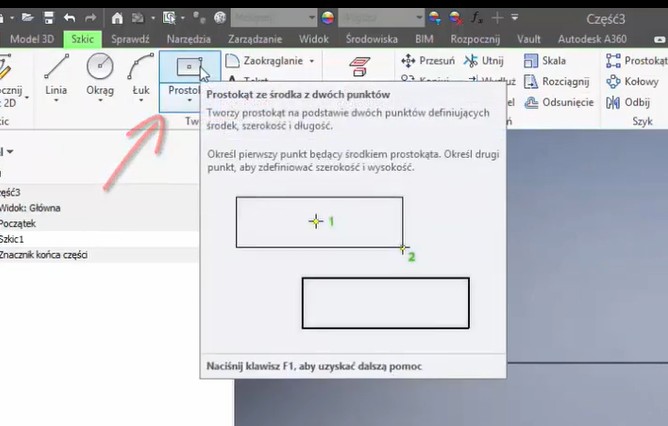This screenshot has height=426, width=668.
Task: Click the Odbij (mirror) pattern tool
Action: point(629,102)
